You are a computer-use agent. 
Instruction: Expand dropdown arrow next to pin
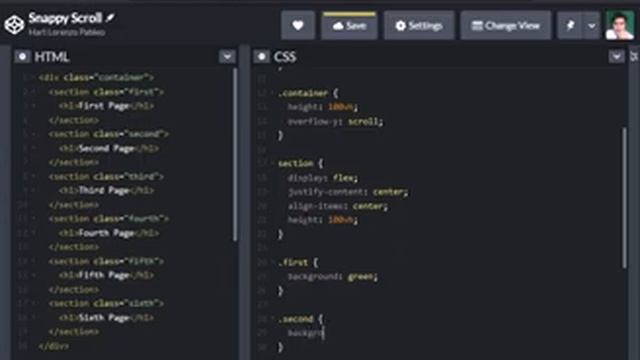[591, 26]
